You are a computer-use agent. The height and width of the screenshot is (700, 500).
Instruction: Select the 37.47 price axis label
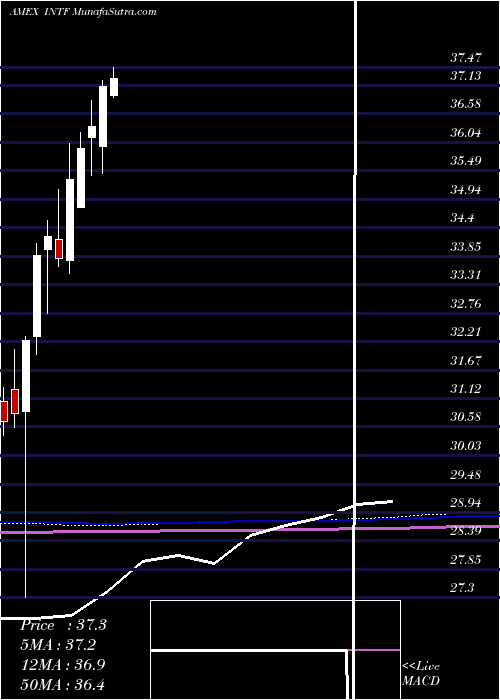[466, 57]
